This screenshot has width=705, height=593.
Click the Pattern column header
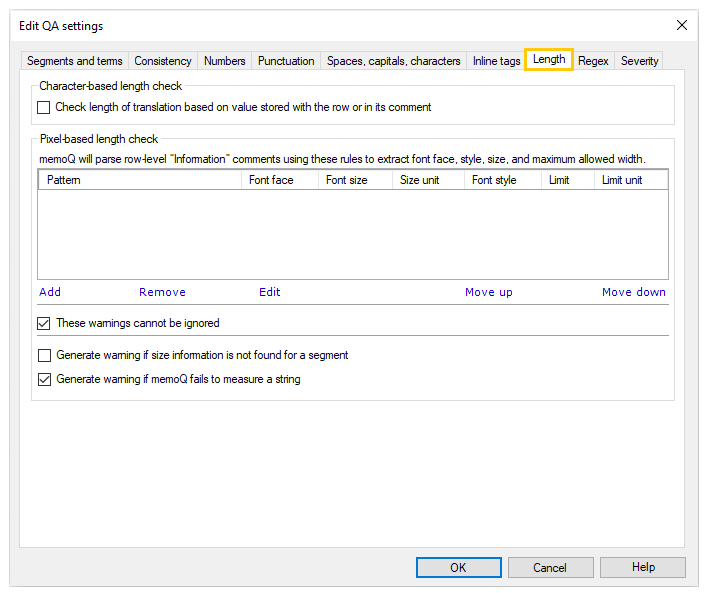(140, 180)
